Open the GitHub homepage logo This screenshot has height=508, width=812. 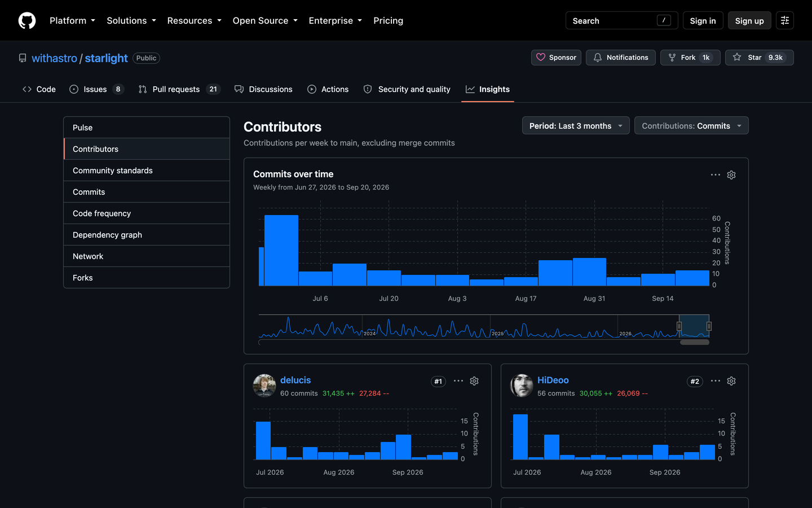(x=27, y=21)
